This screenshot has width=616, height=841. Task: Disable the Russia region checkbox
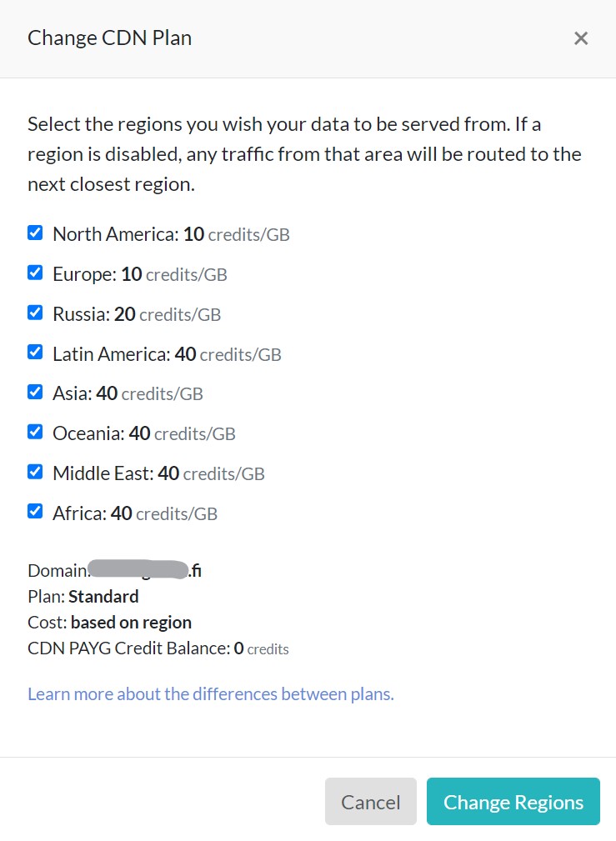pyautogui.click(x=35, y=313)
